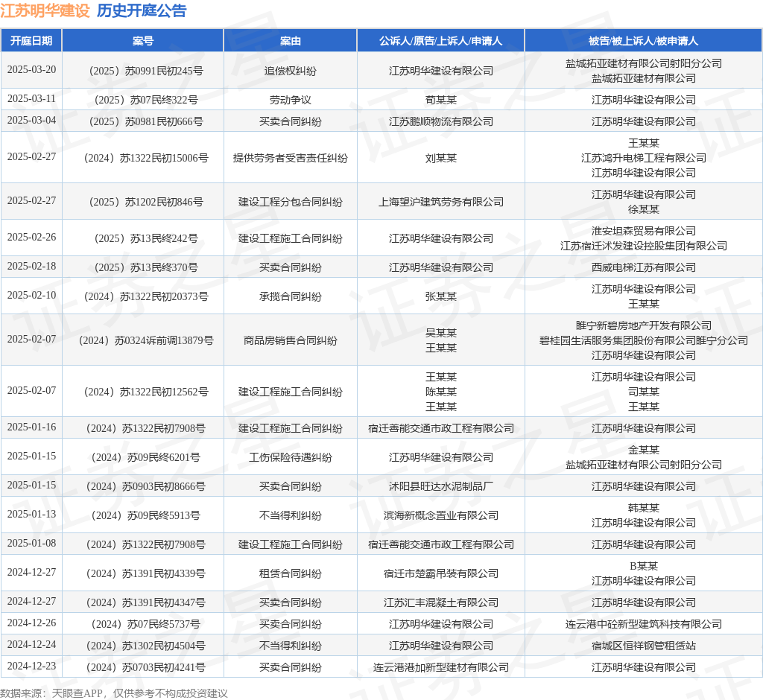Click plaintiff 滨海新概念置业有限公司
763x700 pixels.
(441, 515)
